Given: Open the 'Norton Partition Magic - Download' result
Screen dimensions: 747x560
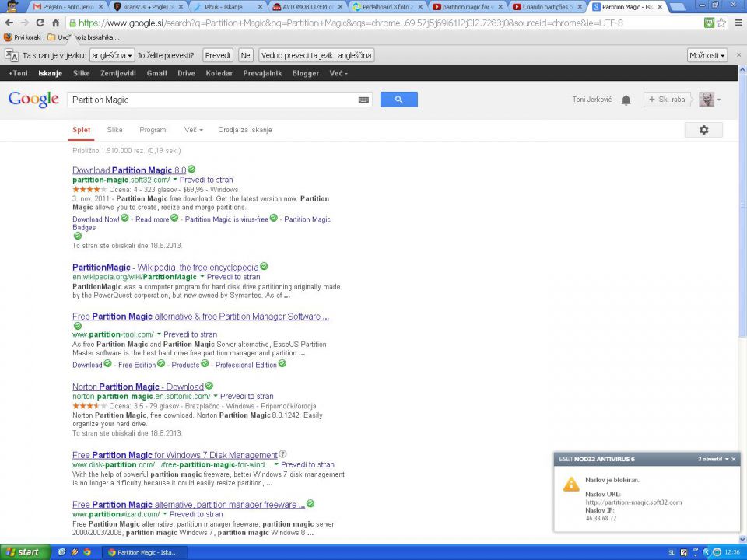Looking at the screenshot, I should [x=139, y=387].
